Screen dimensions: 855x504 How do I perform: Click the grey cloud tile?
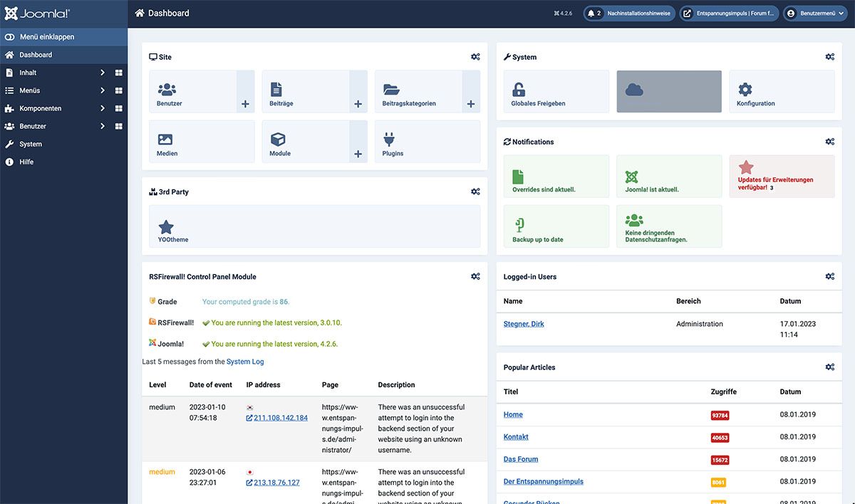coord(669,91)
